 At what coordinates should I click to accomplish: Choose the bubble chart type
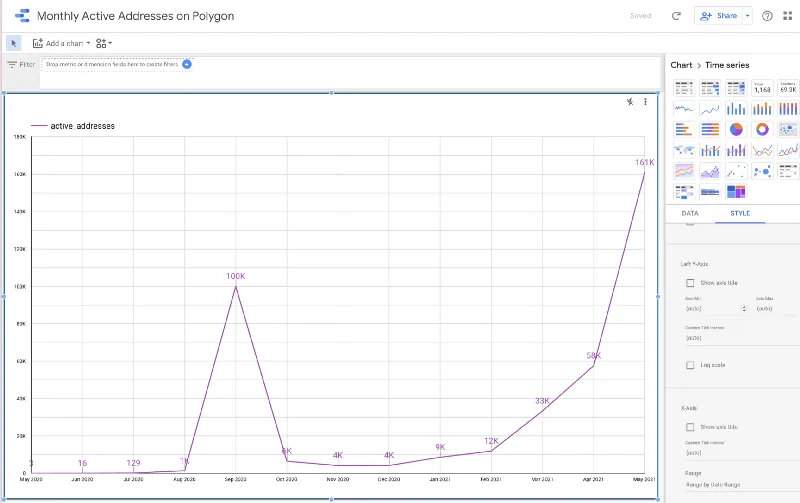(x=762, y=171)
